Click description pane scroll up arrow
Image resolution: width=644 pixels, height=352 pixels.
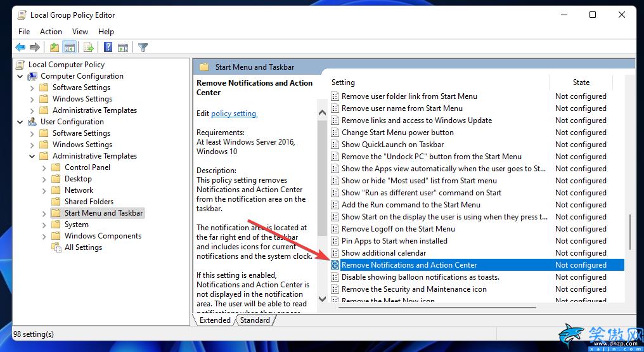pyautogui.click(x=323, y=112)
